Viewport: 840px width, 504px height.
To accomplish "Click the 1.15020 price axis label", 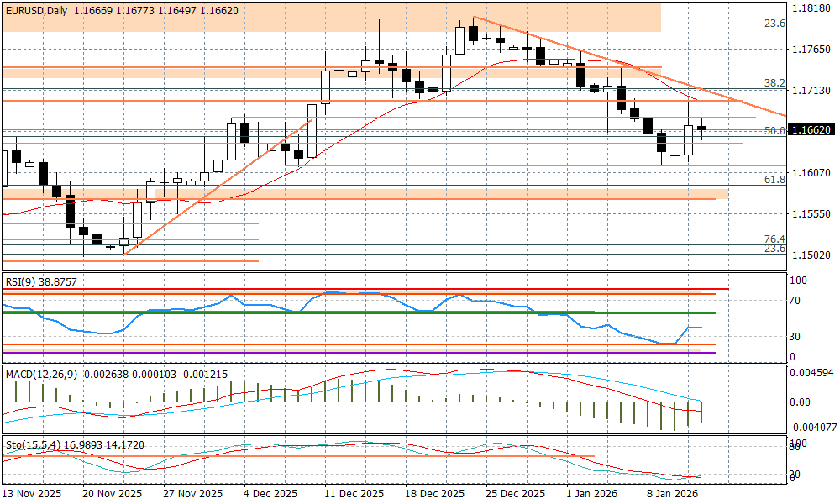I will coord(811,255).
